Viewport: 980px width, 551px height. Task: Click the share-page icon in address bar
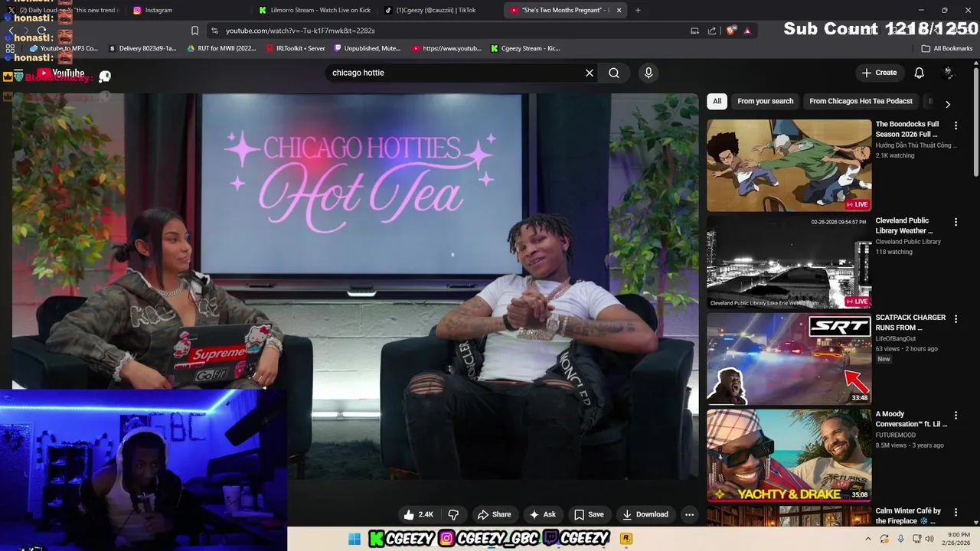(x=712, y=31)
